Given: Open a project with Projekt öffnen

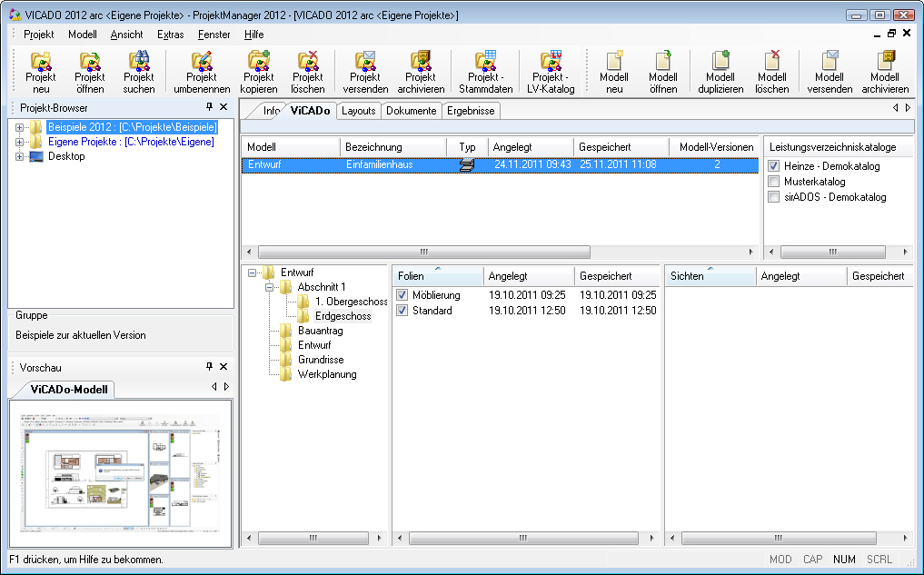Looking at the screenshot, I should coord(90,72).
